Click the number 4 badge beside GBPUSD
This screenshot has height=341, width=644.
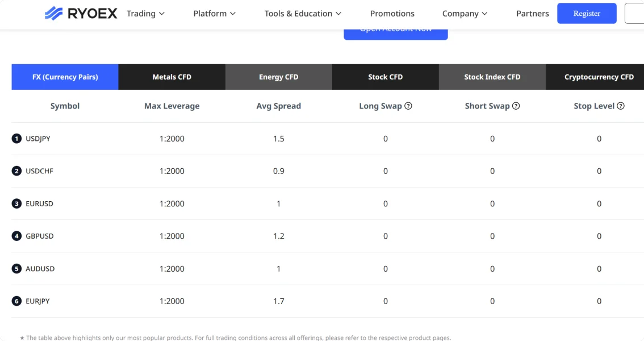tap(16, 236)
